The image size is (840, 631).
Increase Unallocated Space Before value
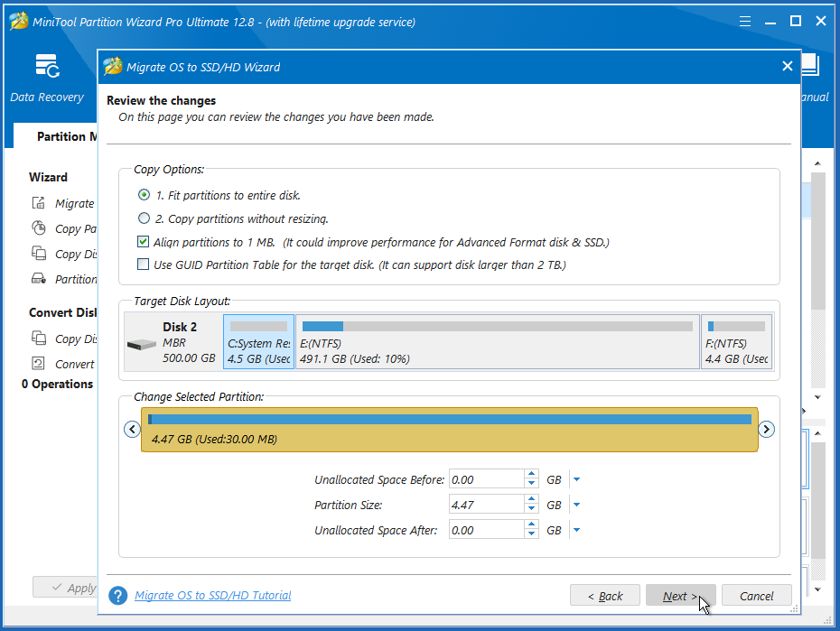pos(531,474)
